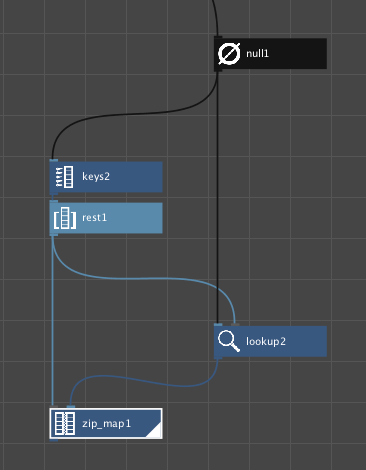
Task: Select the null1 node label
Action: pyautogui.click(x=257, y=54)
